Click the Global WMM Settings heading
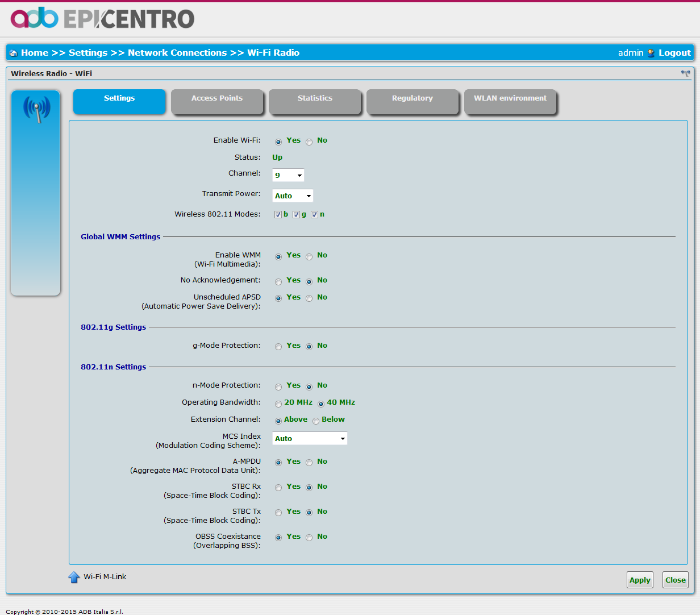This screenshot has height=615, width=700. (120, 237)
